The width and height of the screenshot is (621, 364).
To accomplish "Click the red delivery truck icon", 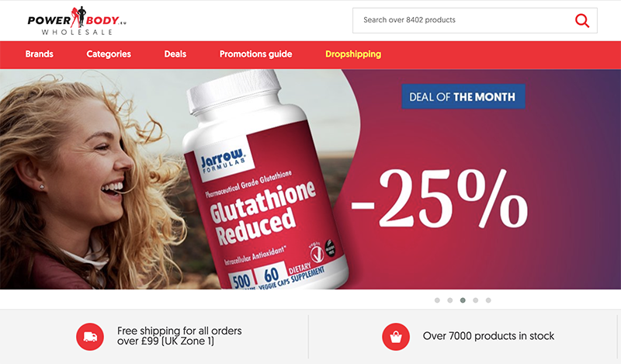I will pyautogui.click(x=90, y=337).
